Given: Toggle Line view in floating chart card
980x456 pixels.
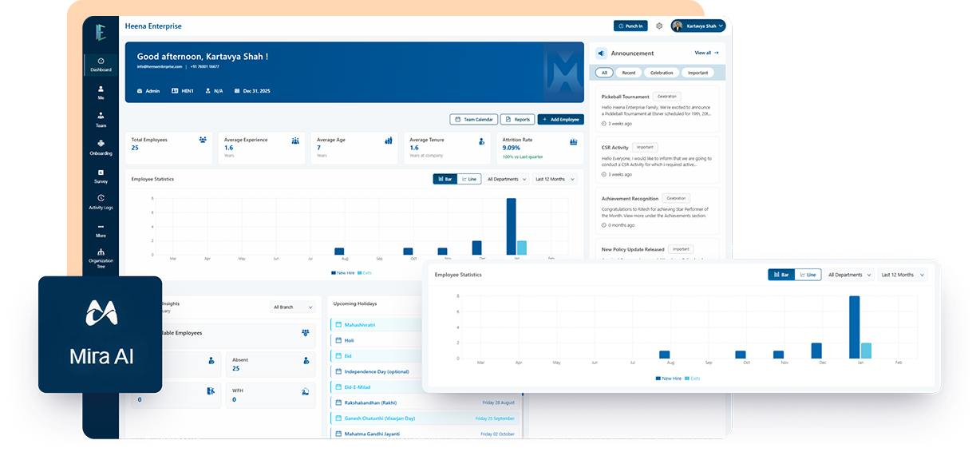Looking at the screenshot, I should click(808, 275).
